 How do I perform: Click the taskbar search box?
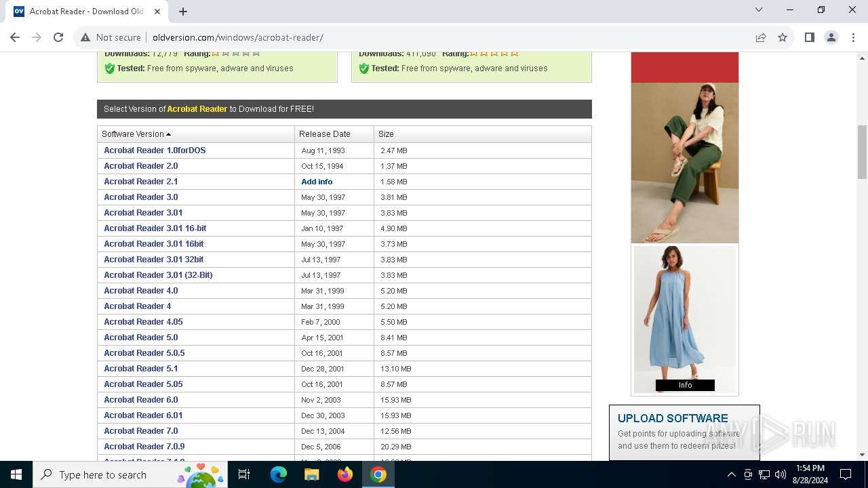tap(130, 474)
